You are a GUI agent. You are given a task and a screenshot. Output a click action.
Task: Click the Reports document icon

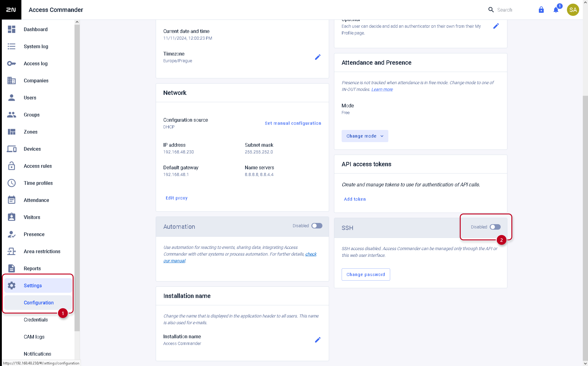[x=11, y=268]
